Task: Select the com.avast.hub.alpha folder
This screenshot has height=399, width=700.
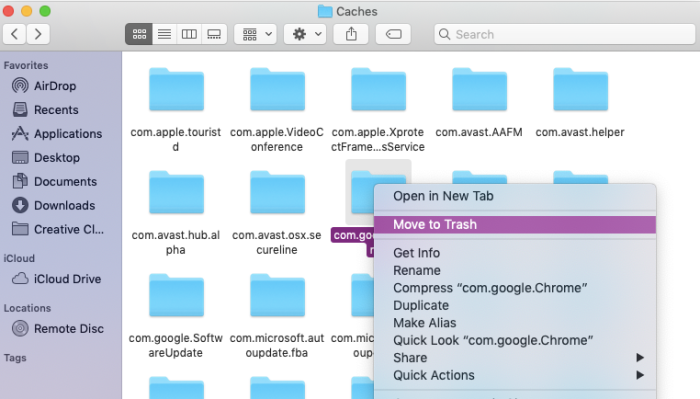Action: click(176, 192)
